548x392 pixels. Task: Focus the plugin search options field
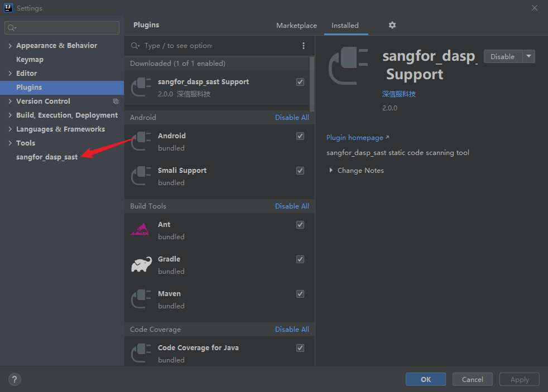click(218, 46)
